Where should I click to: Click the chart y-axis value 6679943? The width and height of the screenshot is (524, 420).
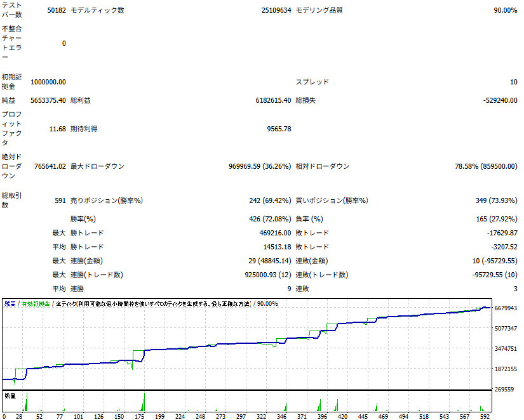coord(506,308)
